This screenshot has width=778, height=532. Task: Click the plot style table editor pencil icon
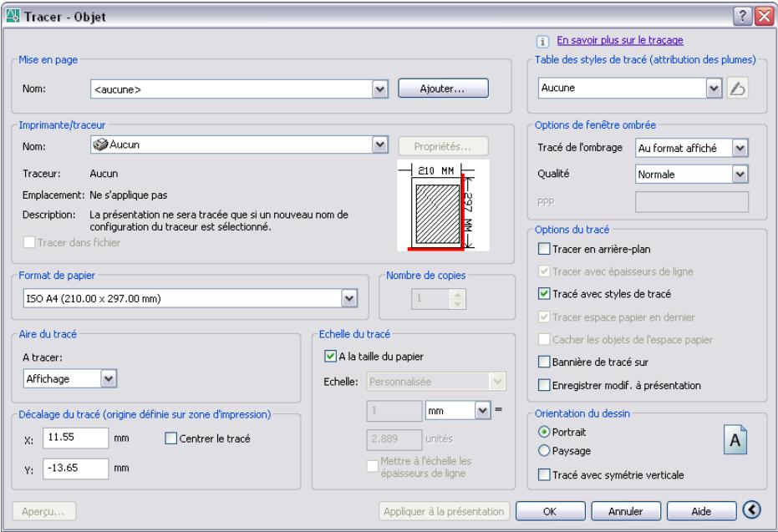coord(738,89)
